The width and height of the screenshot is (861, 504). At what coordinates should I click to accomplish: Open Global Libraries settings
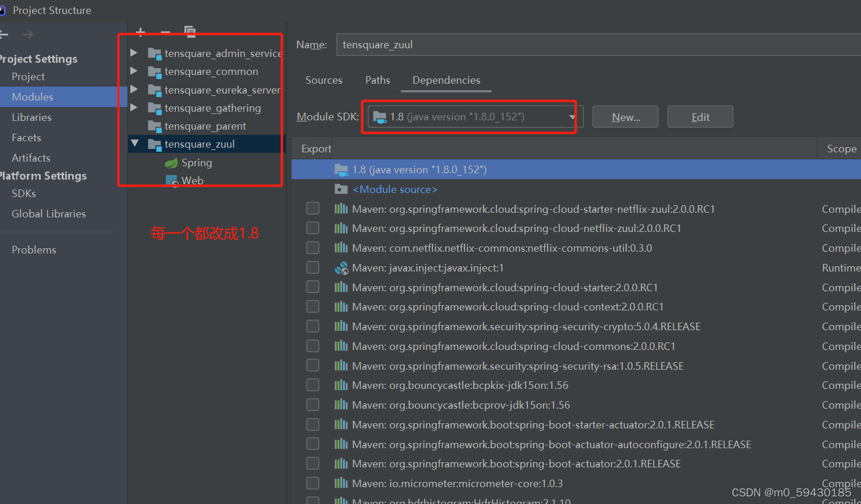coord(49,214)
